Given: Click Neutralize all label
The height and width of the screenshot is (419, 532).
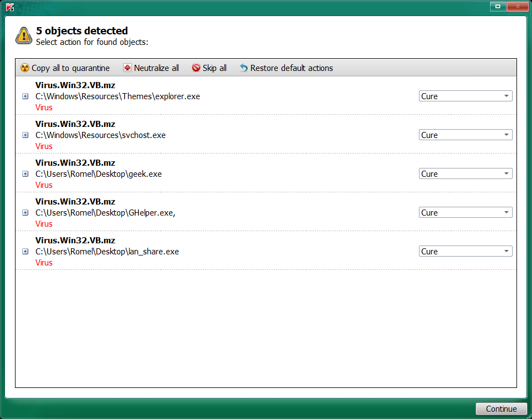Looking at the screenshot, I should click(156, 68).
